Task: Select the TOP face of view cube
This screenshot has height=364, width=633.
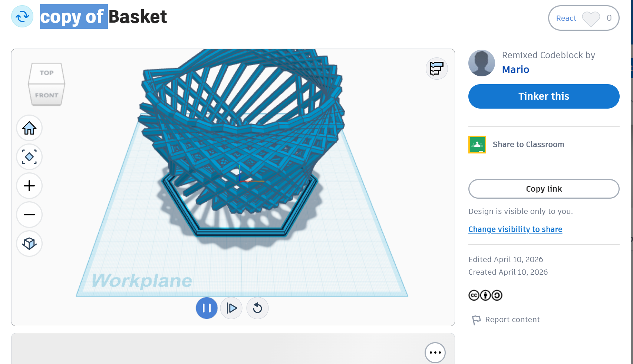Action: (47, 73)
